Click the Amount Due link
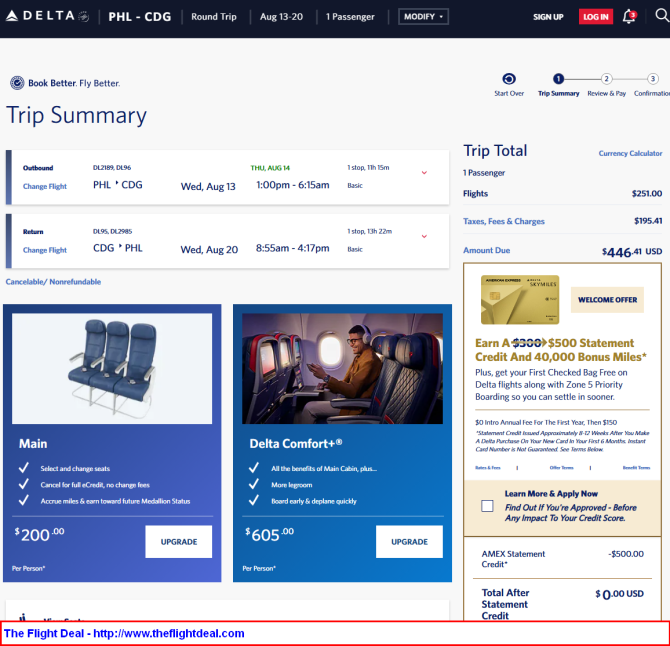Viewport: 670px width, 646px height. [487, 250]
